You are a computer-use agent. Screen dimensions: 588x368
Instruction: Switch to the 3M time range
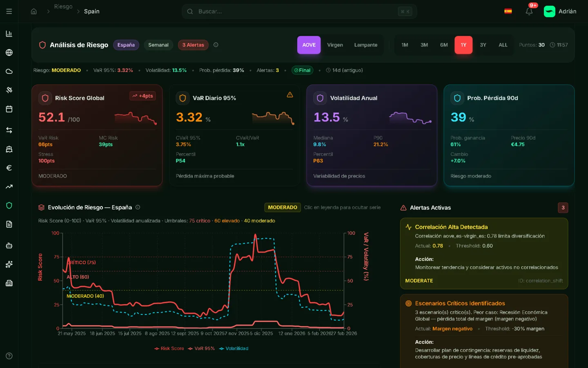pos(424,45)
